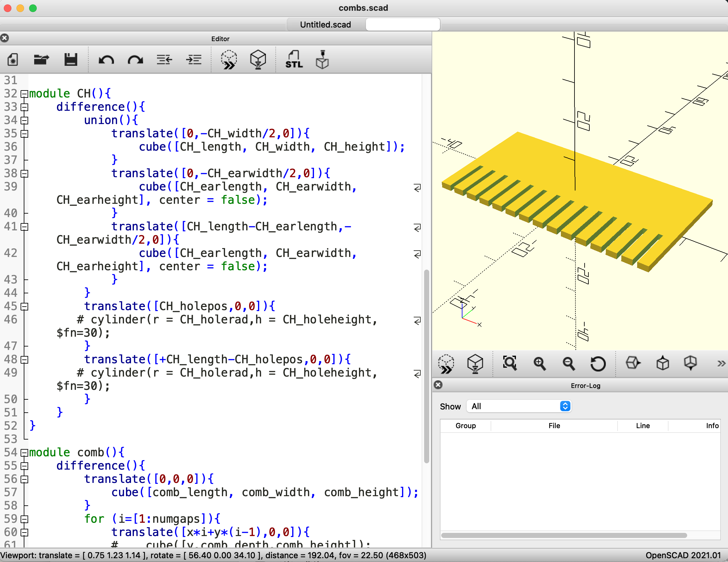Click the Redo arrow icon
Viewport: 728px width, 562px height.
click(135, 60)
